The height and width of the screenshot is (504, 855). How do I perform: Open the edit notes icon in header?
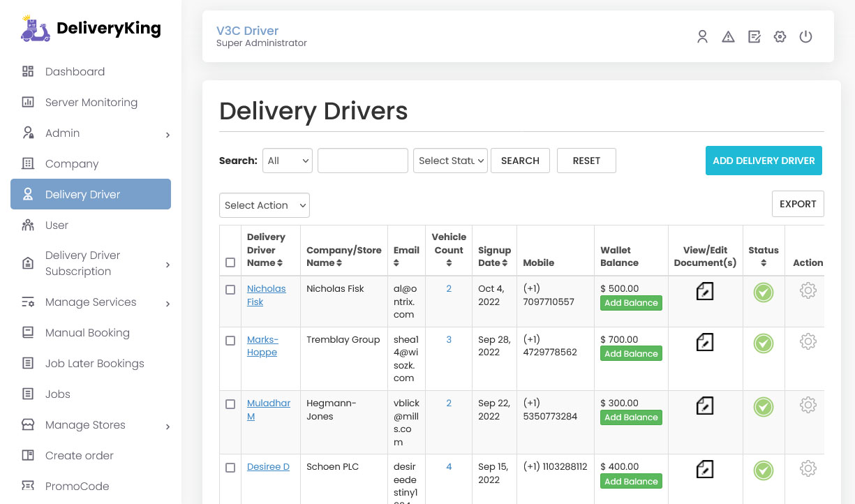click(x=754, y=37)
